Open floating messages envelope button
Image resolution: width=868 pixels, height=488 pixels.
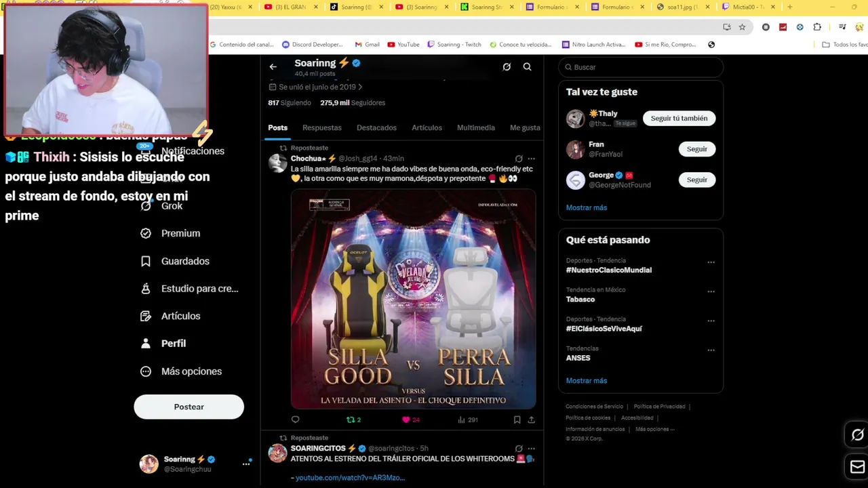click(x=857, y=467)
